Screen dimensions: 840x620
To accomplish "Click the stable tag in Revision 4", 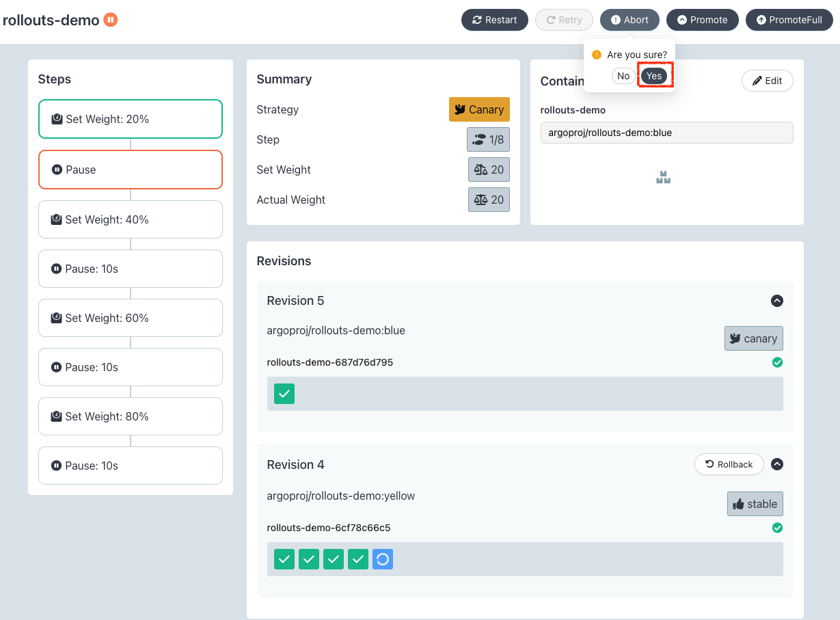I will (x=755, y=504).
